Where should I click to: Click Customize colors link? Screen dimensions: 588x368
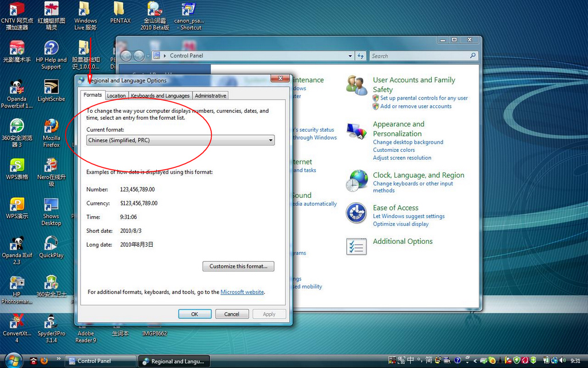click(x=394, y=150)
